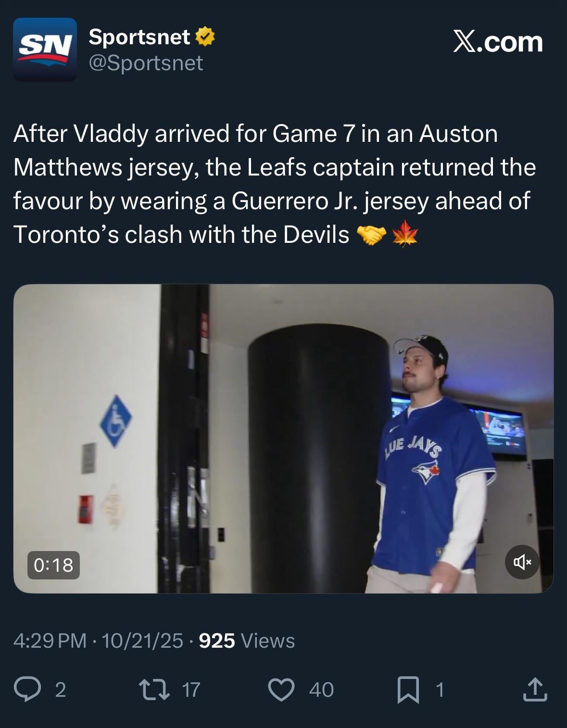The width and height of the screenshot is (567, 728).
Task: Tap the tweet text body
Action: pos(274,184)
